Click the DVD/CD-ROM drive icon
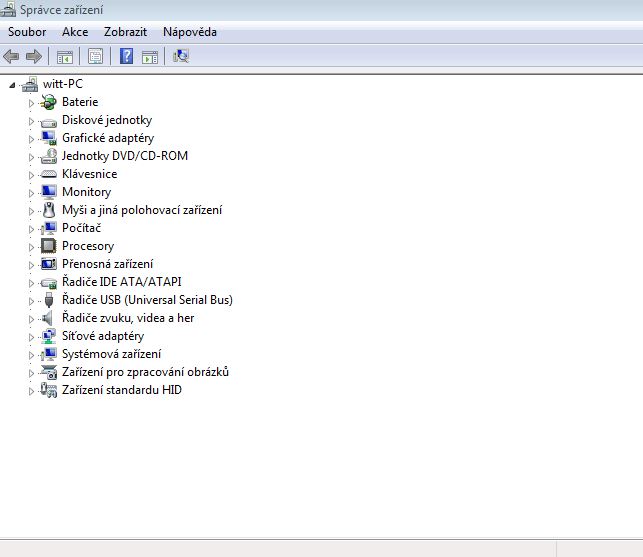Viewport: 643px width, 557px height. tap(49, 156)
